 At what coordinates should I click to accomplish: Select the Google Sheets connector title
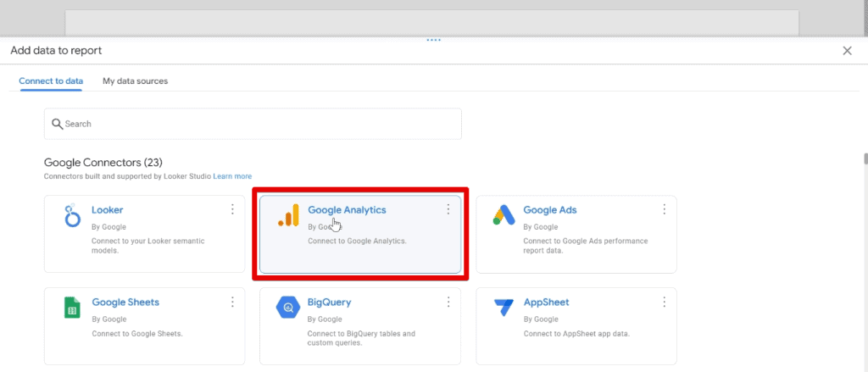(125, 303)
